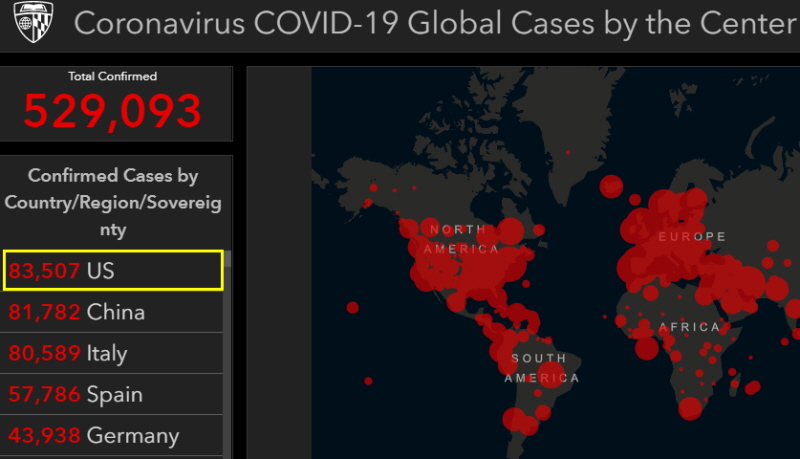This screenshot has width=800, height=459.
Task: Select the Italy row with 80,589 cases
Action: [112, 353]
